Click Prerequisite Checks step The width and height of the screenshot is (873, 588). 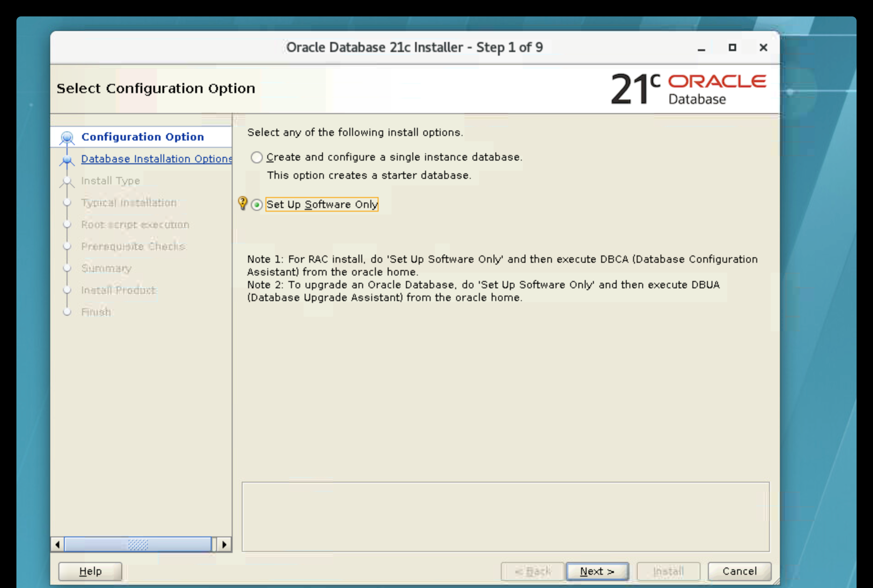pos(133,246)
